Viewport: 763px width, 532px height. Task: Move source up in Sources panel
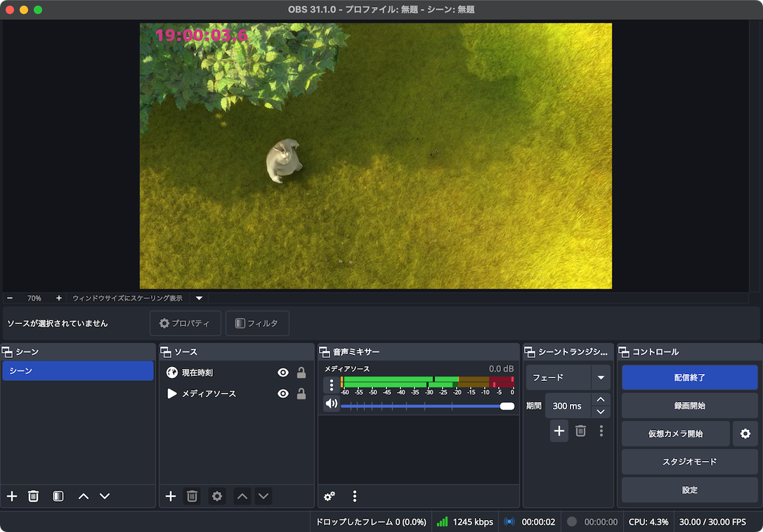coord(242,496)
